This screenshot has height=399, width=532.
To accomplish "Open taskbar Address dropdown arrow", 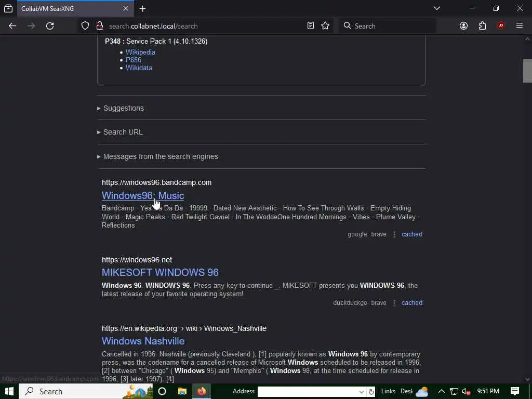I will pyautogui.click(x=362, y=392).
